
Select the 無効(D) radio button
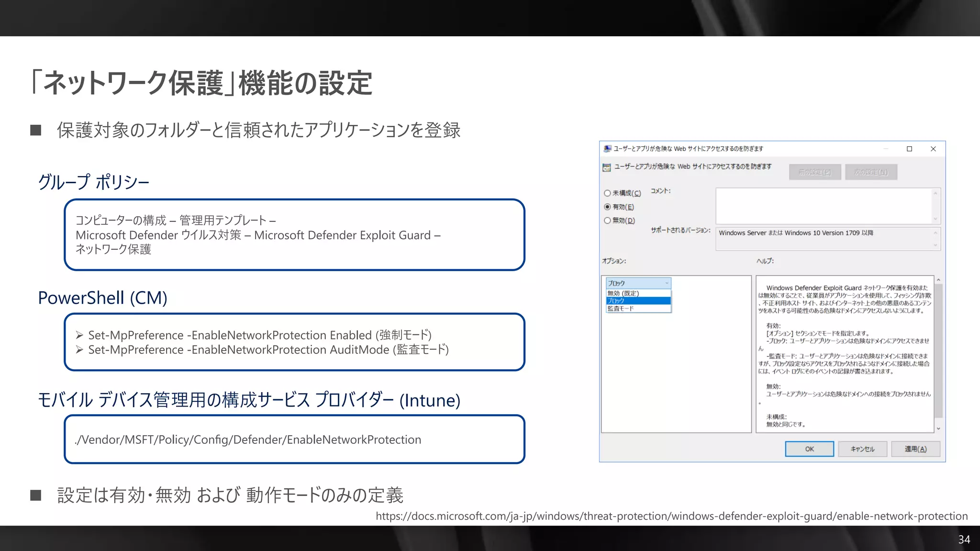(x=607, y=220)
